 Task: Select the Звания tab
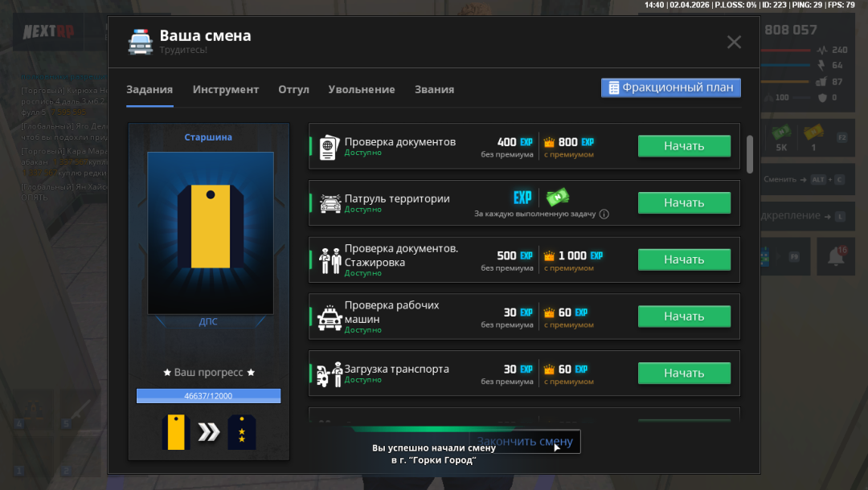434,89
